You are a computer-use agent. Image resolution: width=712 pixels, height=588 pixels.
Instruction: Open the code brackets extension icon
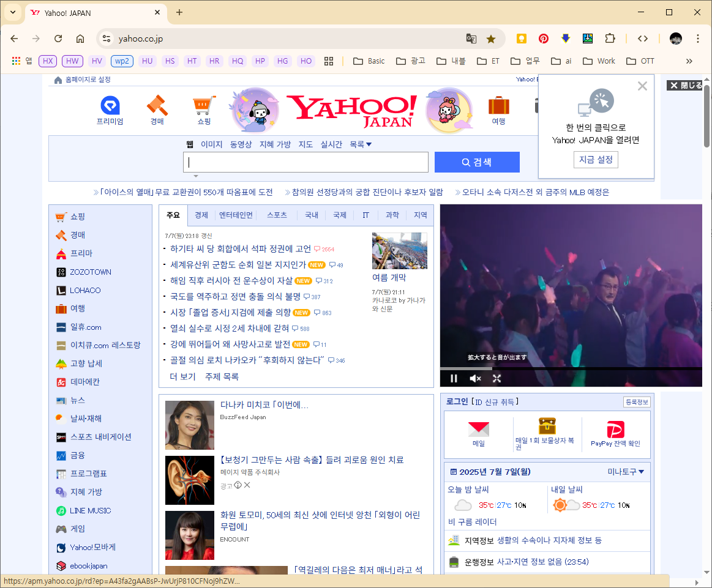click(643, 39)
